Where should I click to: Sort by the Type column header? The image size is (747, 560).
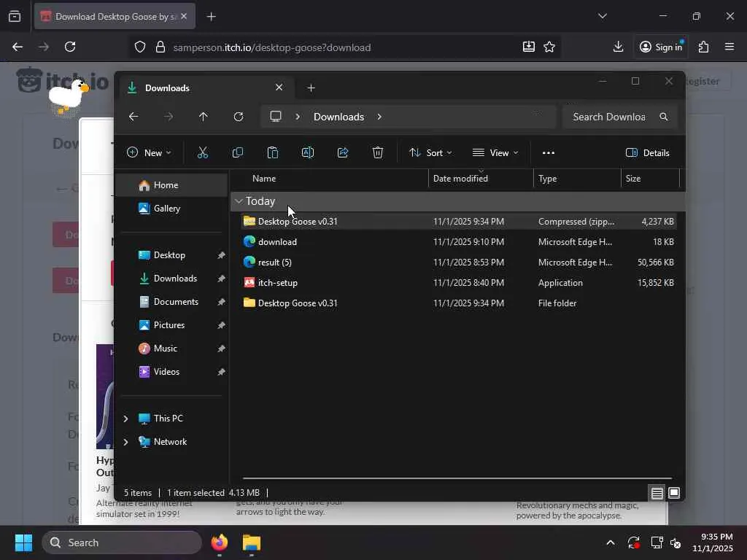578,179
